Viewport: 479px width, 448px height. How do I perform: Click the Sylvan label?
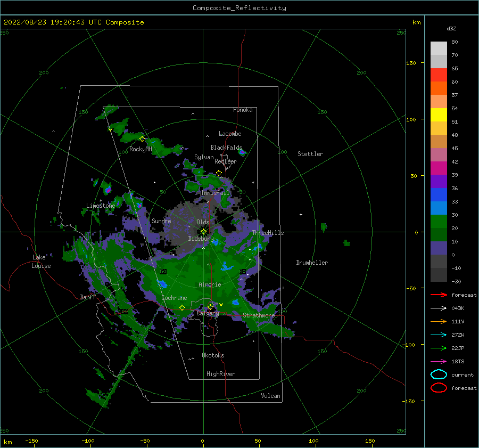pyautogui.click(x=204, y=157)
